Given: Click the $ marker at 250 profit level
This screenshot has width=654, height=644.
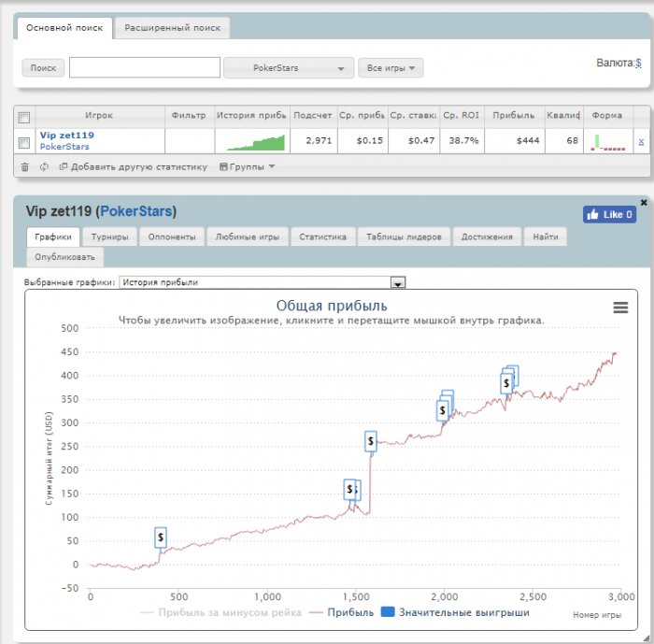Looking at the screenshot, I should [x=370, y=441].
